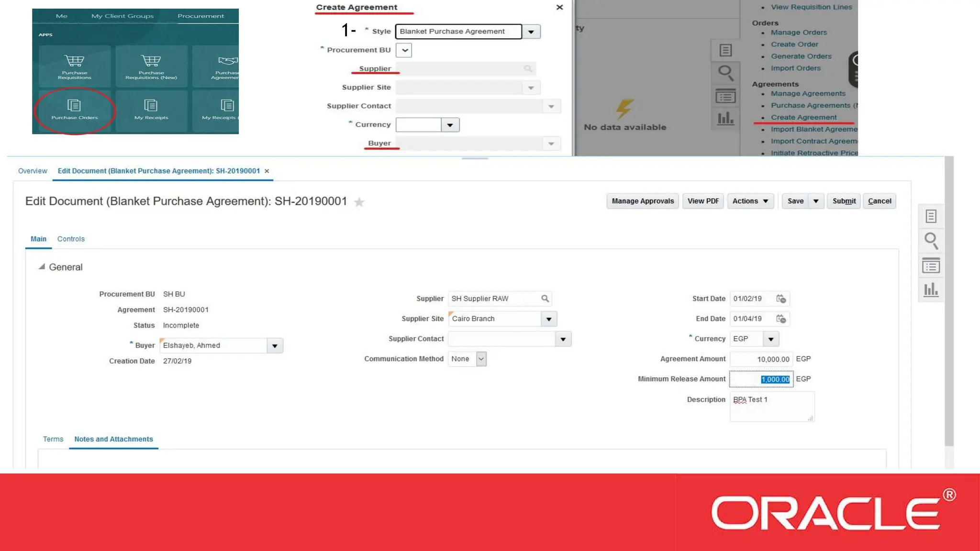Click the favorite star next to SH-20190001

359,202
